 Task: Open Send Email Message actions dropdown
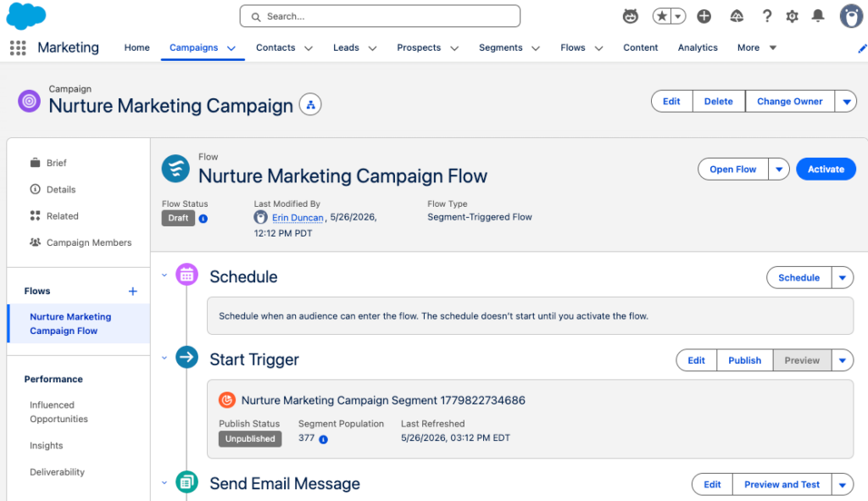coord(843,484)
